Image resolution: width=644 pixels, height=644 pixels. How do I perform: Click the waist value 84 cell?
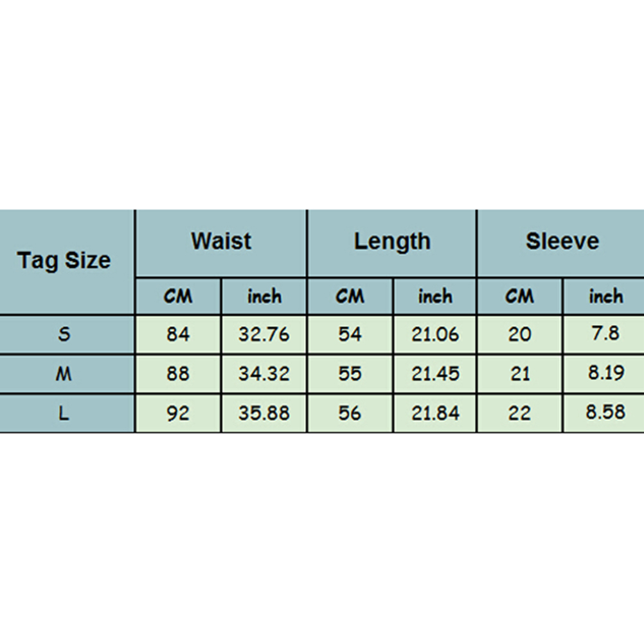(178, 334)
